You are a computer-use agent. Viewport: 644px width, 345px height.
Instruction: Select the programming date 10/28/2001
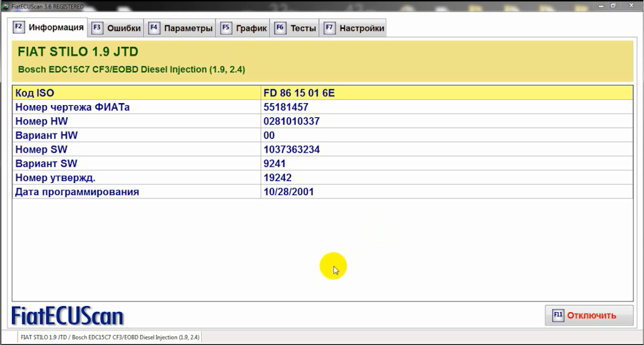pyautogui.click(x=288, y=192)
